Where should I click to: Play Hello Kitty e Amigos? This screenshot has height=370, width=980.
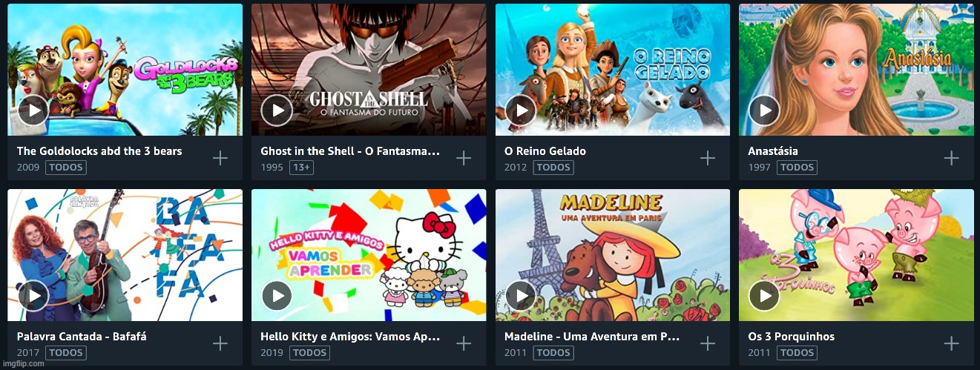click(x=277, y=297)
